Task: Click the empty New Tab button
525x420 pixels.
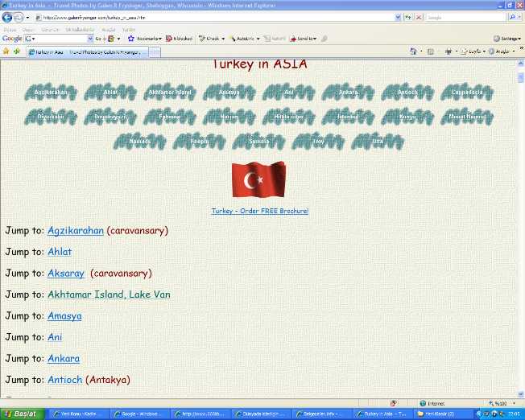Action: pos(155,52)
